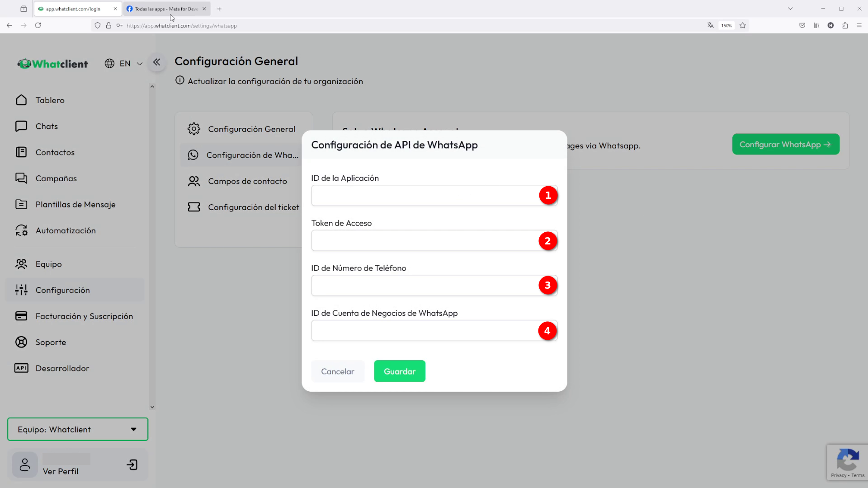
Task: Click sidebar scrollbar down arrow
Action: (152, 407)
